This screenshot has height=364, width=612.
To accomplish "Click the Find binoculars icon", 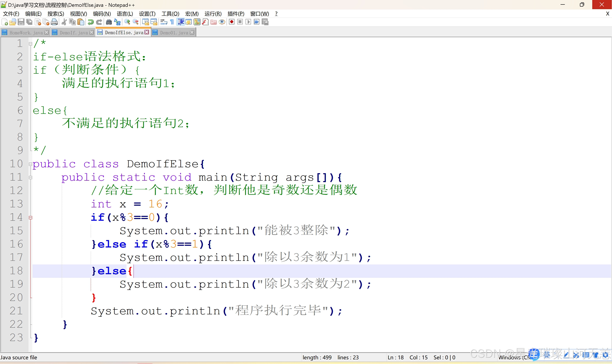I will (109, 22).
